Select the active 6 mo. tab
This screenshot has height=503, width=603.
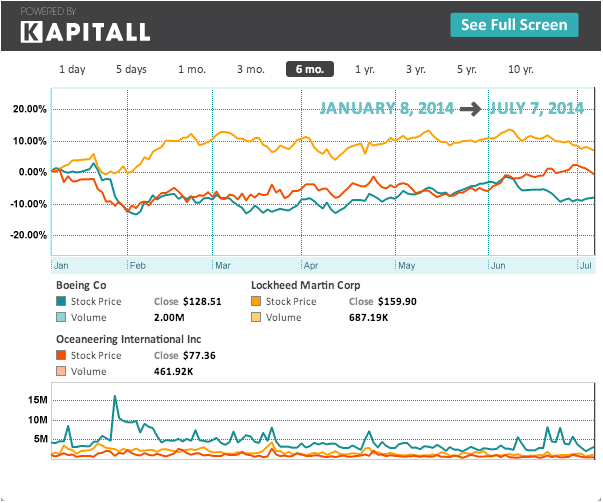(x=310, y=69)
